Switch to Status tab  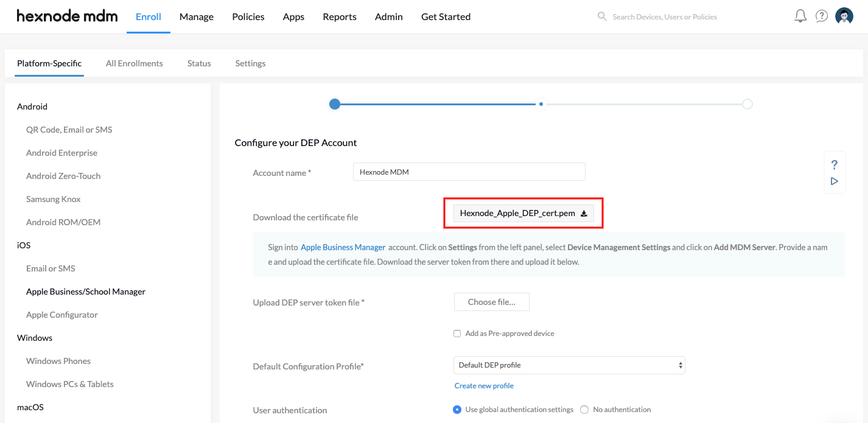click(x=199, y=63)
